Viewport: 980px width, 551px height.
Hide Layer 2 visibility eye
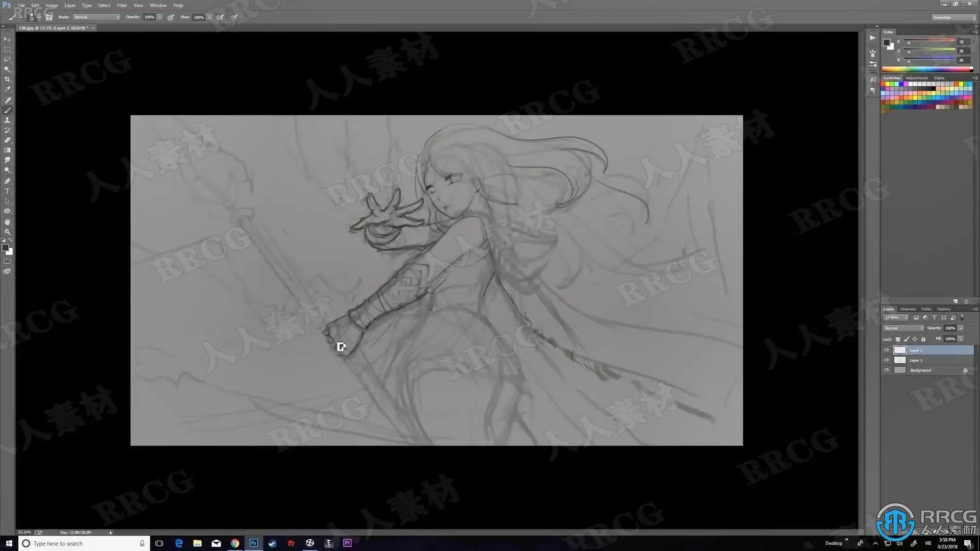pyautogui.click(x=887, y=350)
